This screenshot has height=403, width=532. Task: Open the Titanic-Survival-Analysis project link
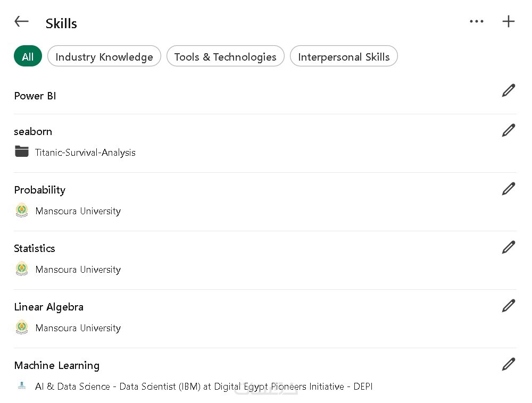click(x=85, y=153)
